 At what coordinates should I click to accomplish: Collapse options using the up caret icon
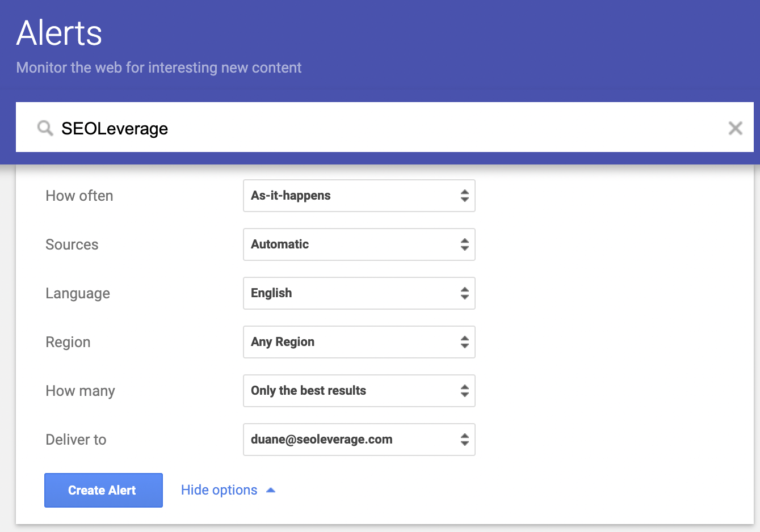point(271,490)
